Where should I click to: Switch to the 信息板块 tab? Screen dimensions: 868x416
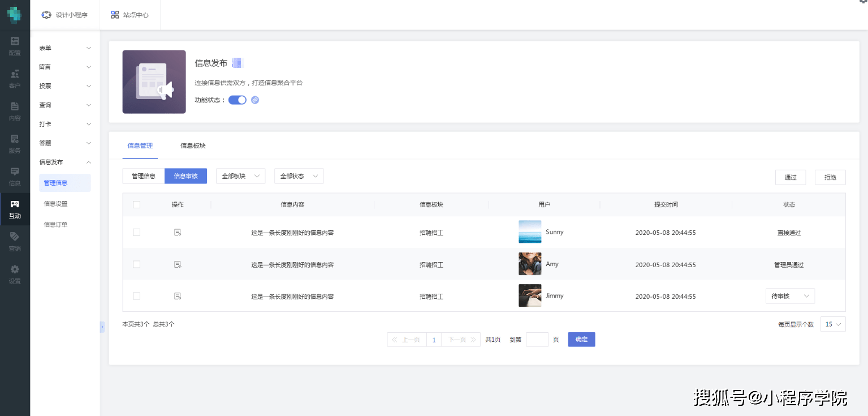coord(193,145)
